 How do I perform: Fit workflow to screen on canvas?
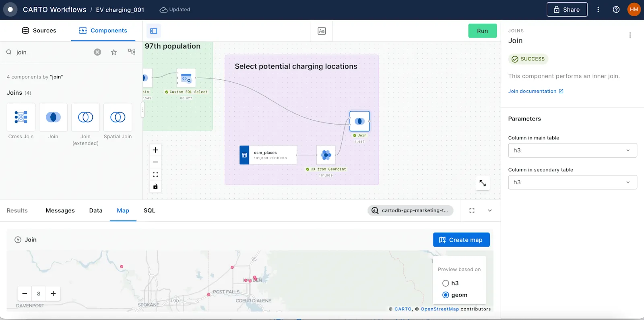coord(155,175)
